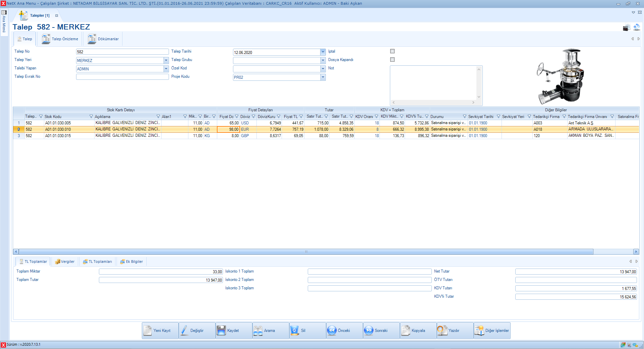Go to next record with Sonraki arrow
The height and width of the screenshot is (349, 644).
pyautogui.click(x=369, y=331)
